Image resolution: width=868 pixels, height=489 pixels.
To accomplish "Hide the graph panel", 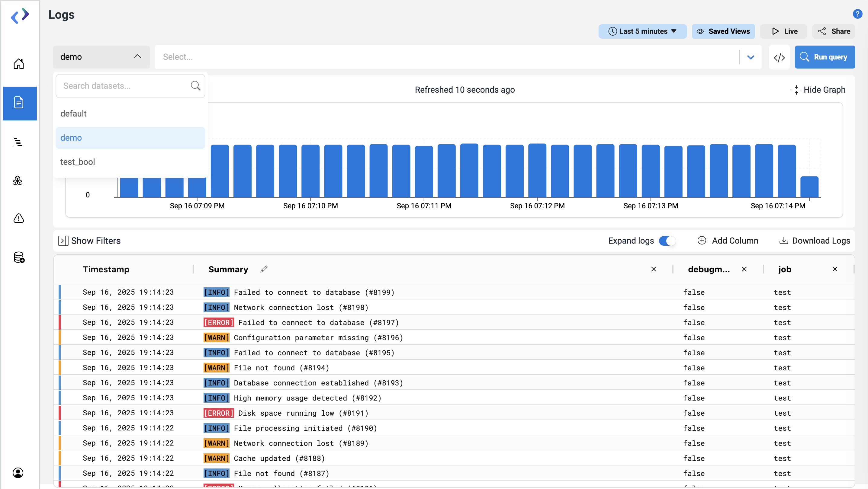I will [x=819, y=90].
